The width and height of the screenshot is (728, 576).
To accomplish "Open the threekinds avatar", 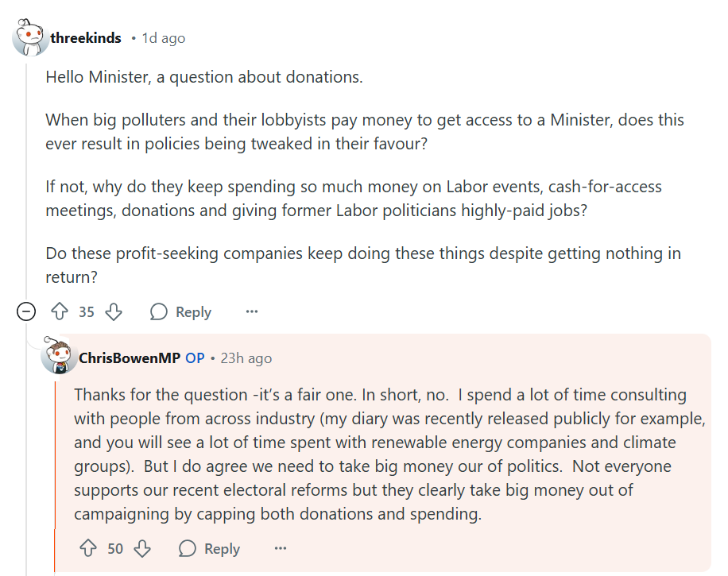I will [31, 38].
